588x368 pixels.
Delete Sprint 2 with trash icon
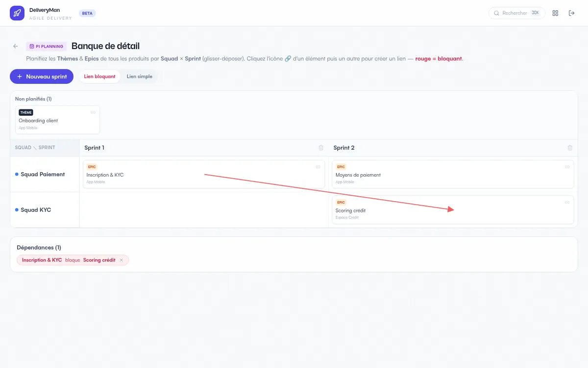(570, 148)
